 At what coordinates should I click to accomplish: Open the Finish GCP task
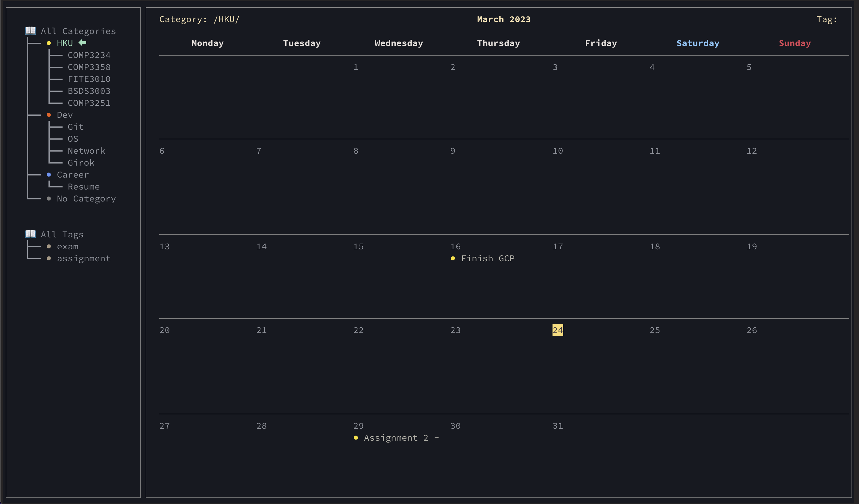click(x=488, y=258)
